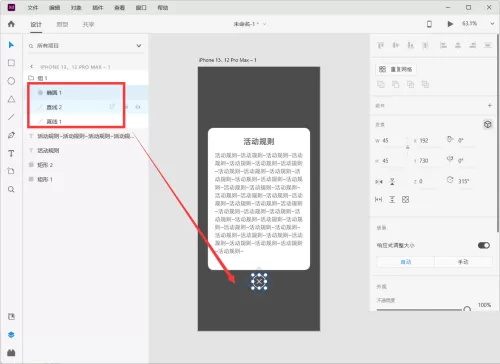The width and height of the screenshot is (500, 364).
Task: Open the 帮助 menu
Action: [163, 8]
